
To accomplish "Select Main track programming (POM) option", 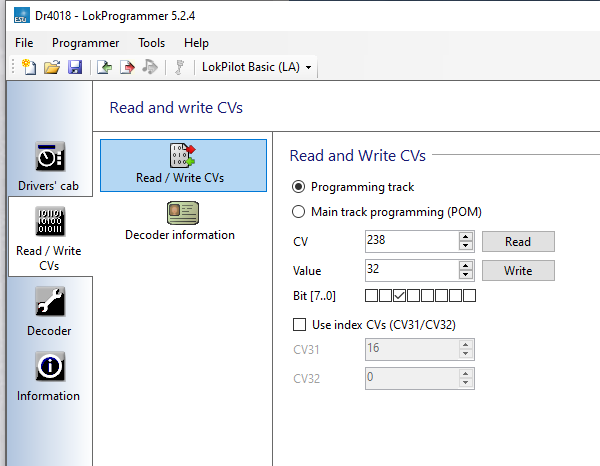I will point(298,212).
